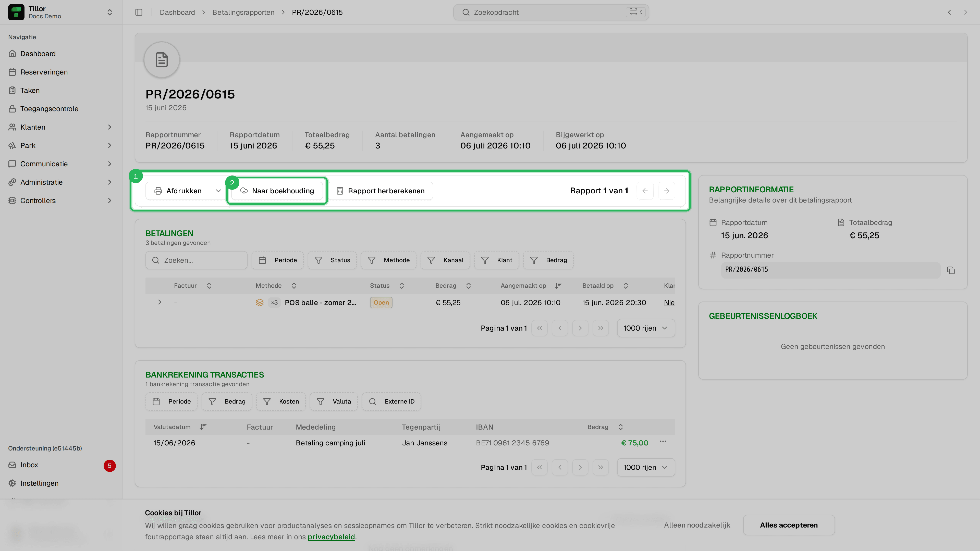
Task: Expand the POS balie payment row
Action: point(160,302)
